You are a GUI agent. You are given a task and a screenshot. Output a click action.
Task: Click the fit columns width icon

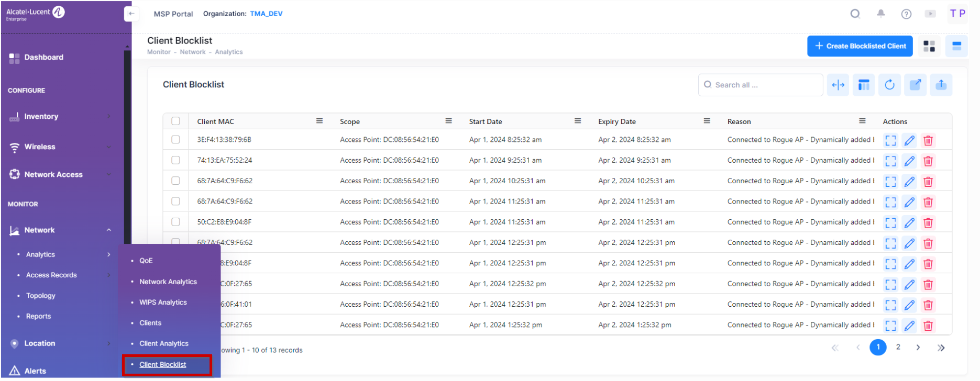(x=838, y=85)
